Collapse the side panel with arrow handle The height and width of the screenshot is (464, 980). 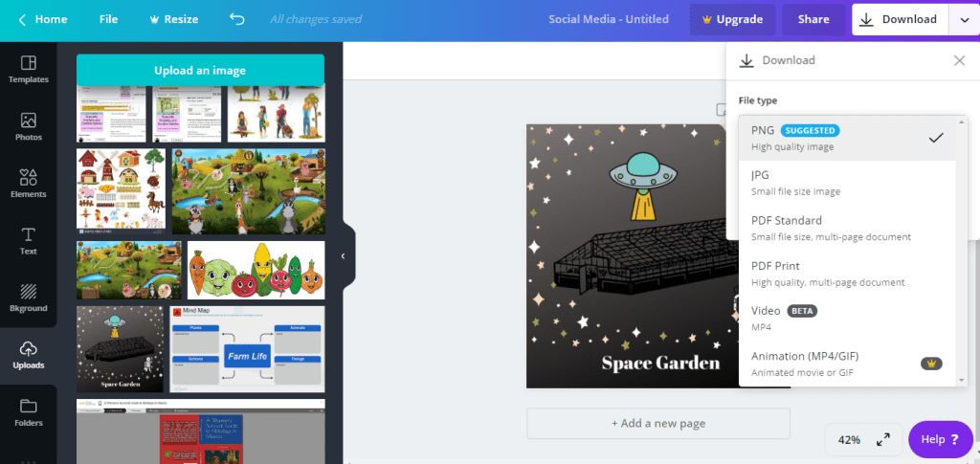click(343, 255)
